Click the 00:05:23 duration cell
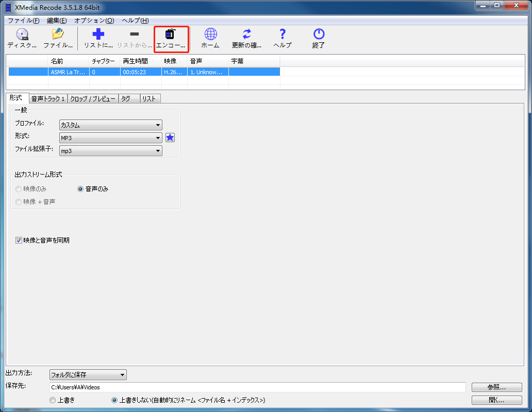Image resolution: width=532 pixels, height=412 pixels. (141, 72)
